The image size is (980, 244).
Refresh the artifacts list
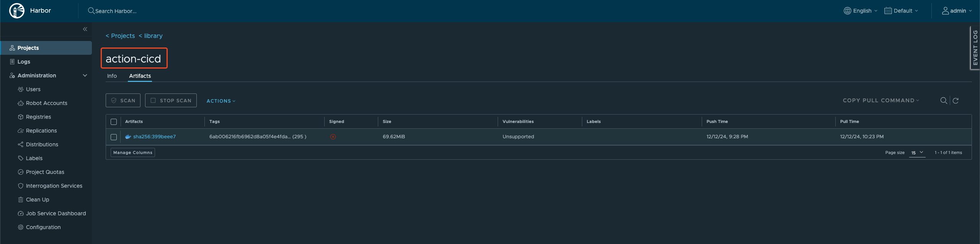pos(955,100)
